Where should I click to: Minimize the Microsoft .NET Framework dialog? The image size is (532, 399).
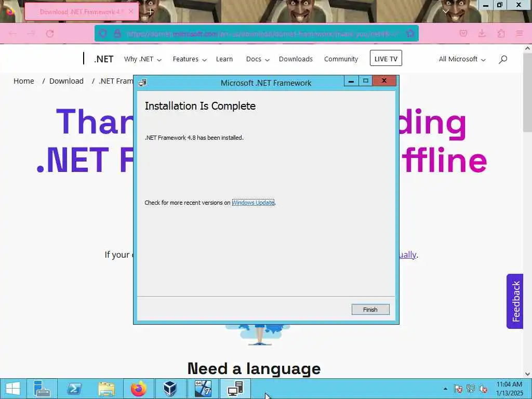pos(351,81)
